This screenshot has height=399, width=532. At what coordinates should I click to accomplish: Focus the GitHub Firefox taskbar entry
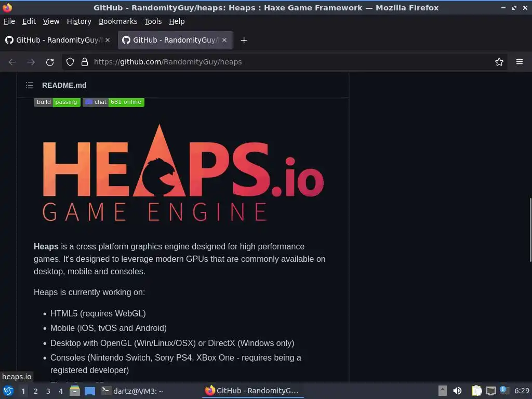point(252,391)
